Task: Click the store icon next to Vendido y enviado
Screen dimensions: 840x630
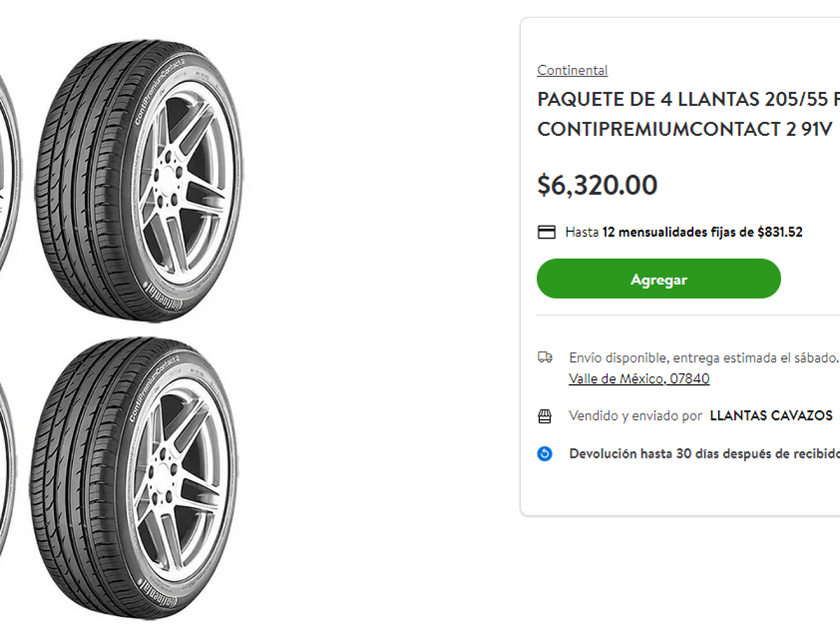Action: 545,415
